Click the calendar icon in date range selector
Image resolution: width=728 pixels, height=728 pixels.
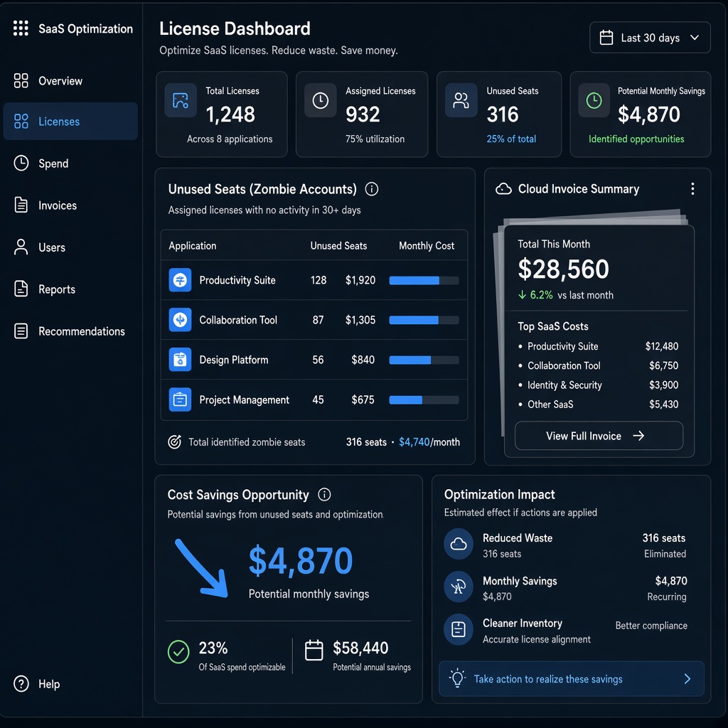606,38
